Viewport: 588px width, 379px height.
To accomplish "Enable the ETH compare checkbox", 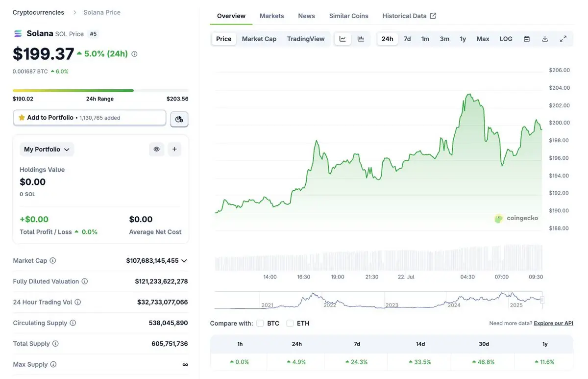I will tap(290, 323).
